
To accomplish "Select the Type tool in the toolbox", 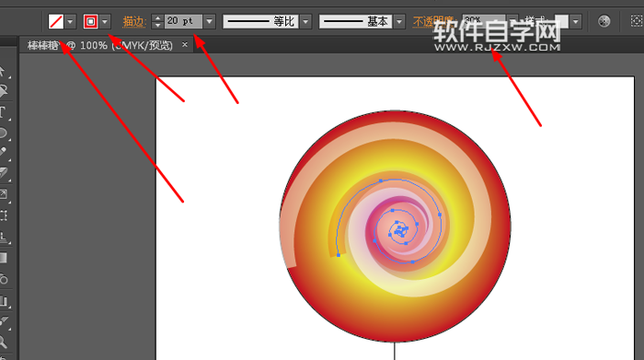I will coord(4,111).
